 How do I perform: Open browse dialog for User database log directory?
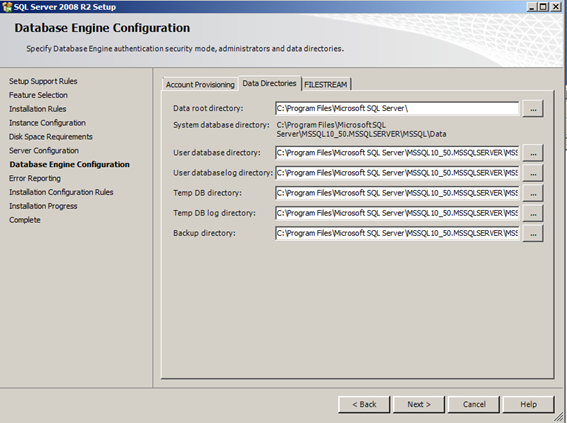coord(533,173)
